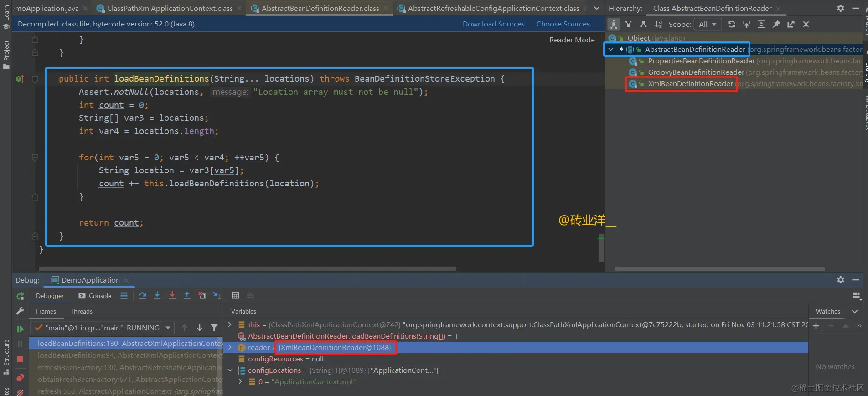
Task: Click Show Execution Point icon
Action: (x=124, y=296)
